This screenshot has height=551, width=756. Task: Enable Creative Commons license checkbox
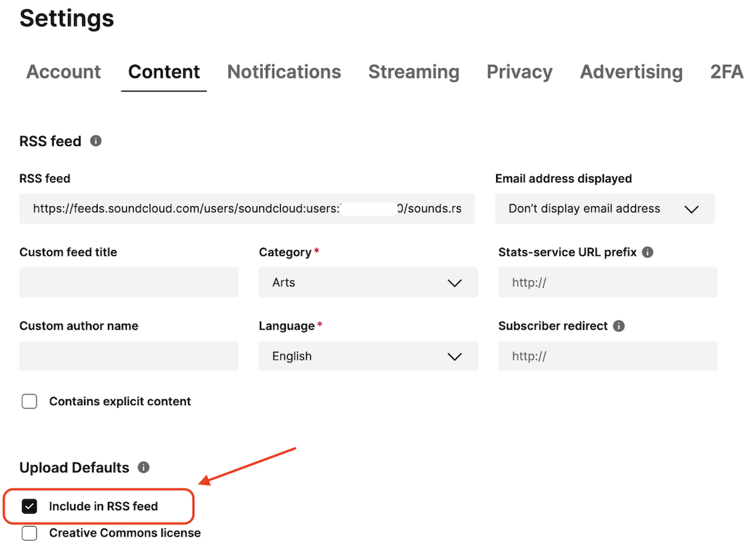30,533
